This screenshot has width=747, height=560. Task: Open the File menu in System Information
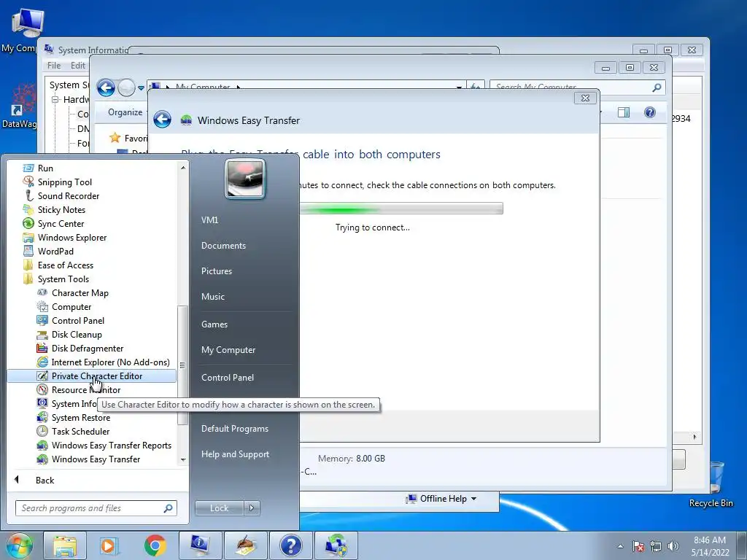pyautogui.click(x=54, y=65)
